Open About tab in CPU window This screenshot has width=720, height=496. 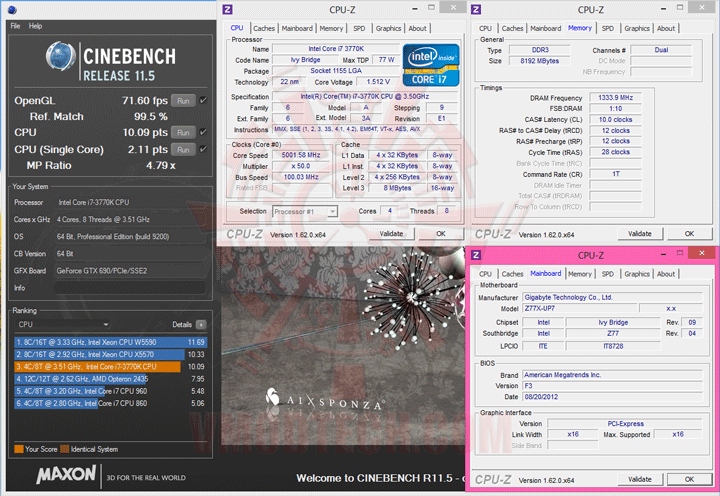tap(417, 28)
